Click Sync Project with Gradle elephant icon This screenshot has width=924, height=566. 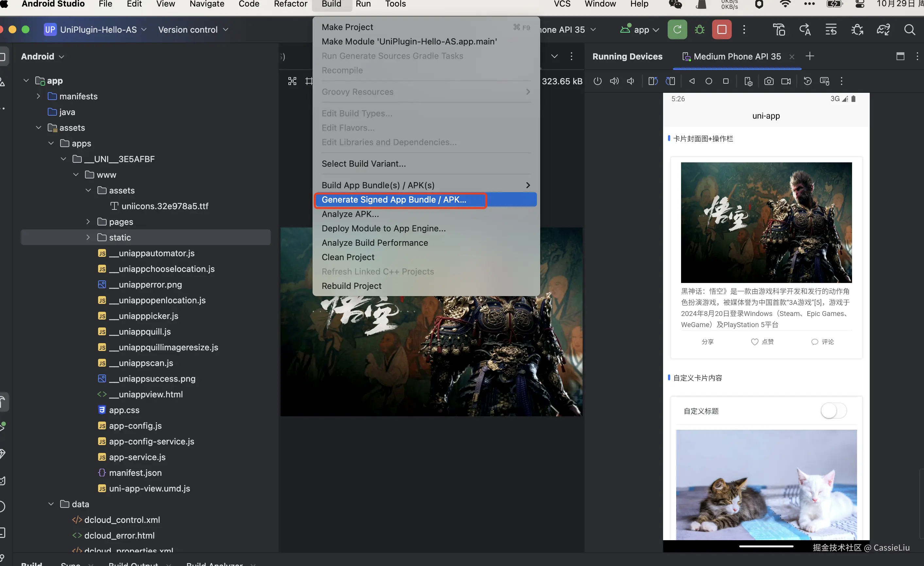tap(883, 29)
